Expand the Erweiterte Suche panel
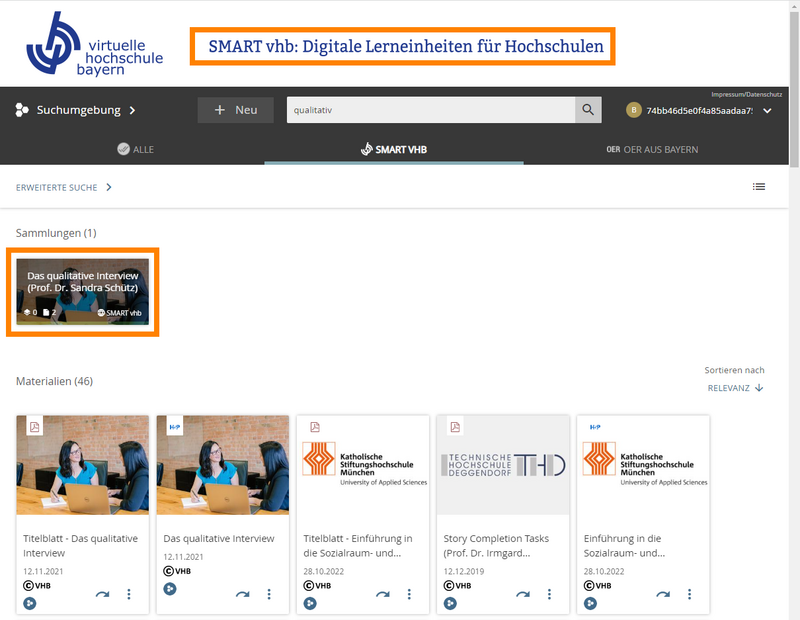The width and height of the screenshot is (800, 620). tap(64, 187)
